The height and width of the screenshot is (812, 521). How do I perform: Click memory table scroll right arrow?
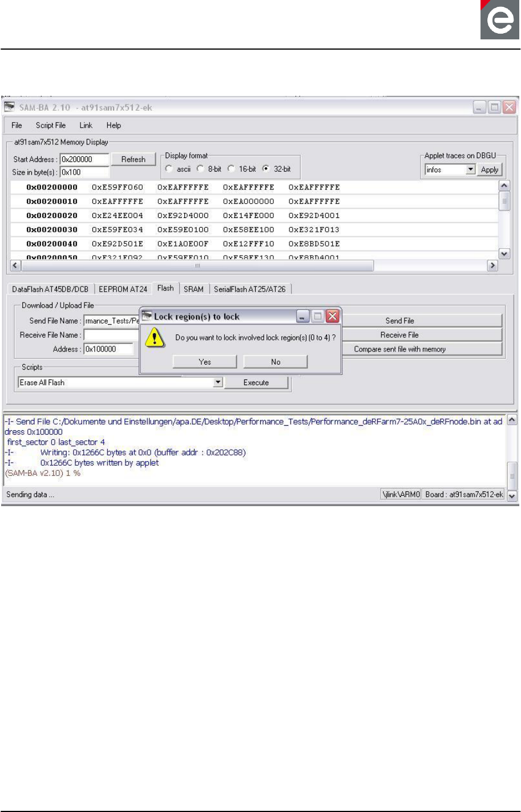point(492,266)
